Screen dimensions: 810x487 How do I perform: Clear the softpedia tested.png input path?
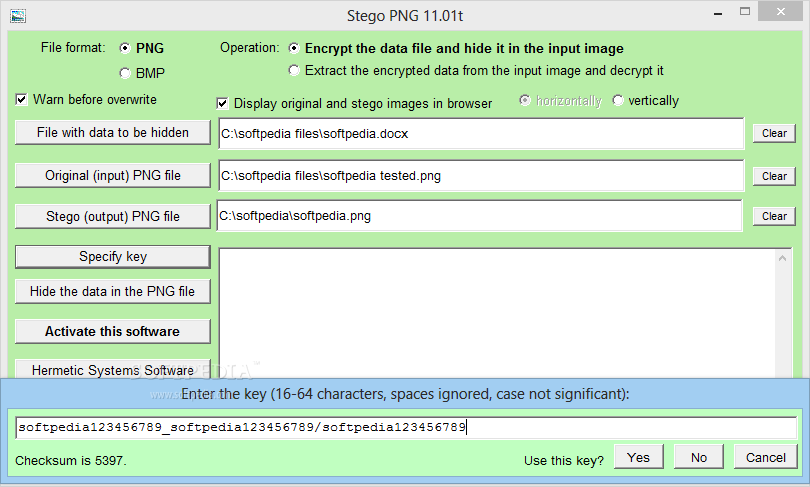click(x=774, y=176)
